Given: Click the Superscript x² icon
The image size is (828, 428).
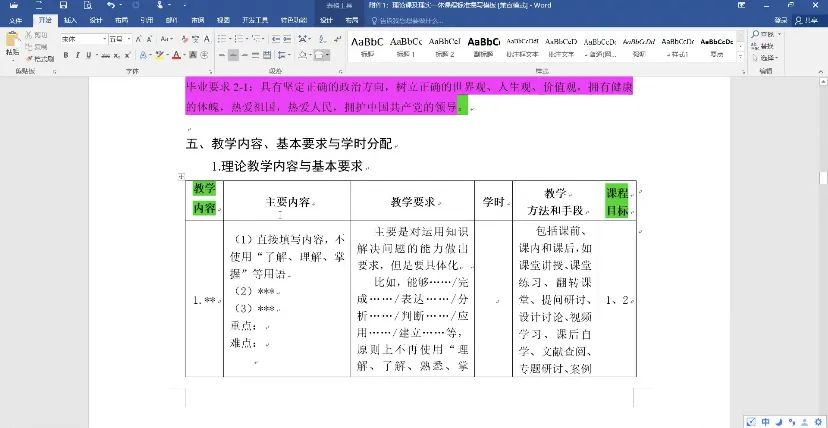Looking at the screenshot, I should click(x=127, y=55).
